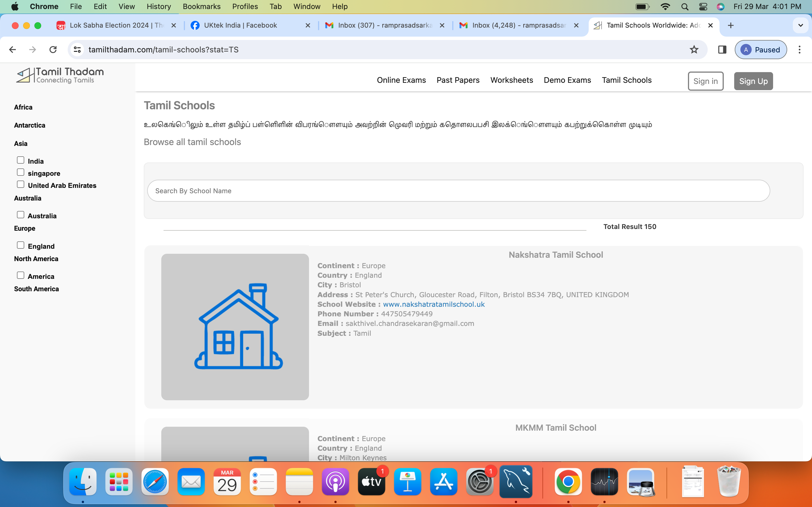The image size is (812, 507).
Task: Go back with the browser arrow
Action: point(13,50)
